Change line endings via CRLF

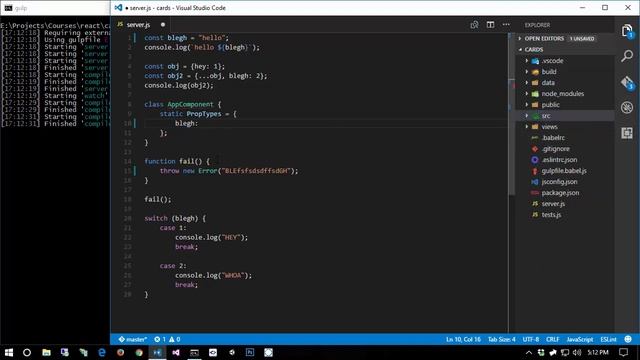pos(553,339)
